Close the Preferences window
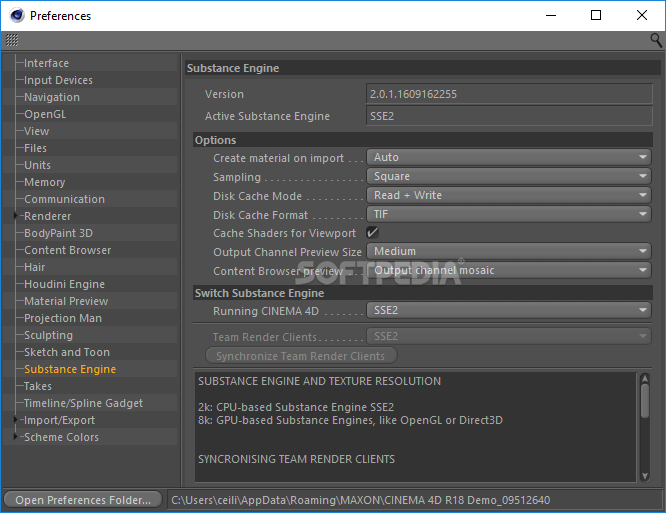This screenshot has width=666, height=513. coord(642,15)
